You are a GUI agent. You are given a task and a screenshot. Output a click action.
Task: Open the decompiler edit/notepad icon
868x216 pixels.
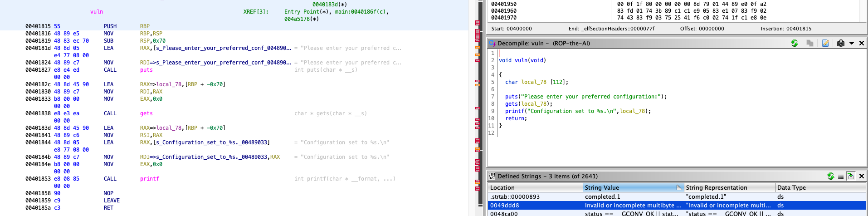tap(825, 43)
